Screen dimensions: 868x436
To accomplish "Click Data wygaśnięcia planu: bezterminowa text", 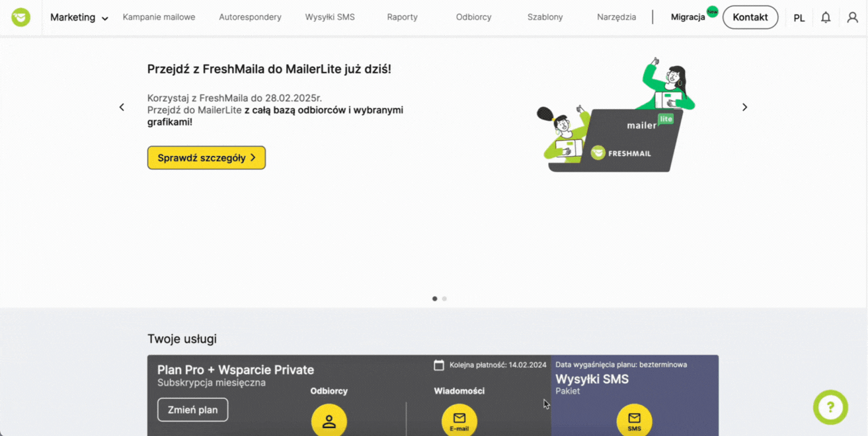I will 621,365.
